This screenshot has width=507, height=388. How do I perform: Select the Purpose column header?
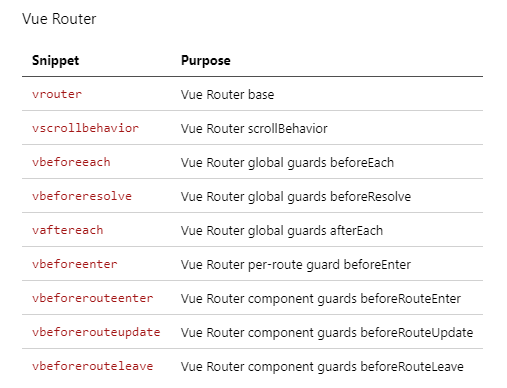(x=206, y=61)
